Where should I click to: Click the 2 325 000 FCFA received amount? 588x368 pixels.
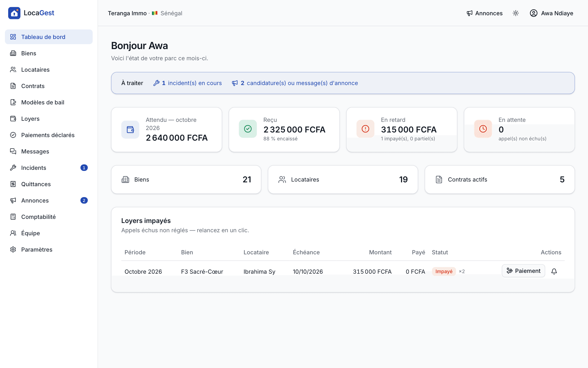pos(294,129)
